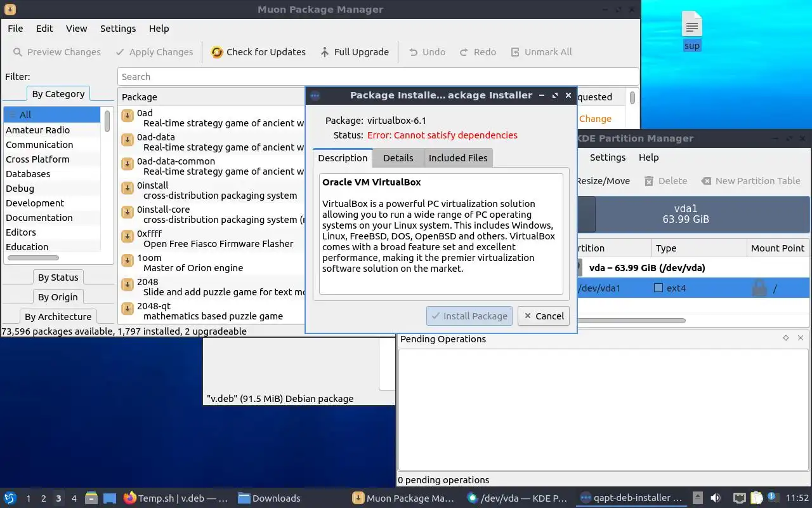Click the Install Package button
Image resolution: width=812 pixels, height=508 pixels.
pos(470,316)
